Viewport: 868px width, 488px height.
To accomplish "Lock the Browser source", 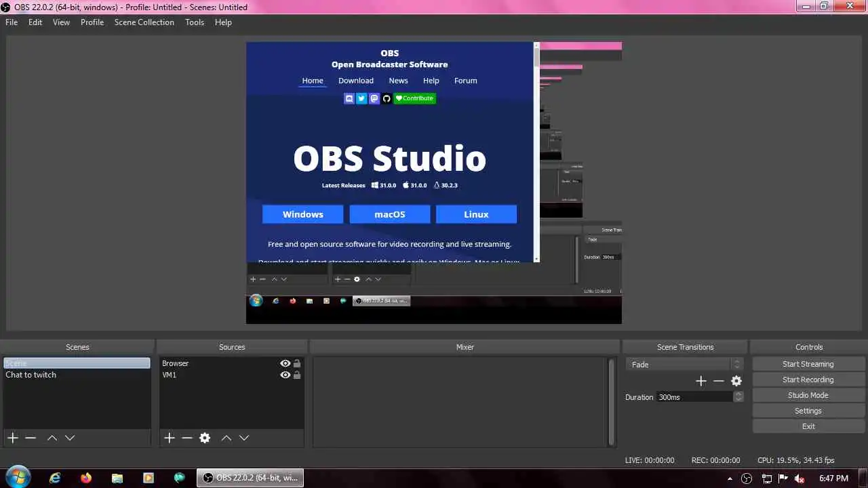I will coord(297,363).
